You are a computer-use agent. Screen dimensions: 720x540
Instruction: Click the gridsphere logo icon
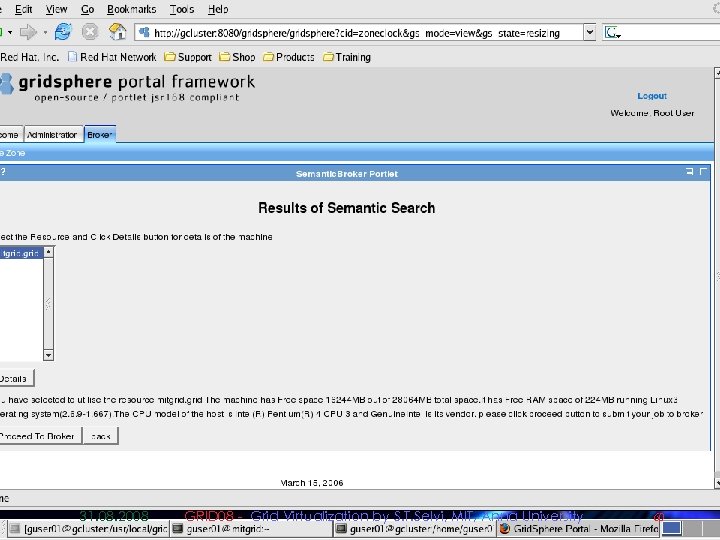click(x=6, y=84)
